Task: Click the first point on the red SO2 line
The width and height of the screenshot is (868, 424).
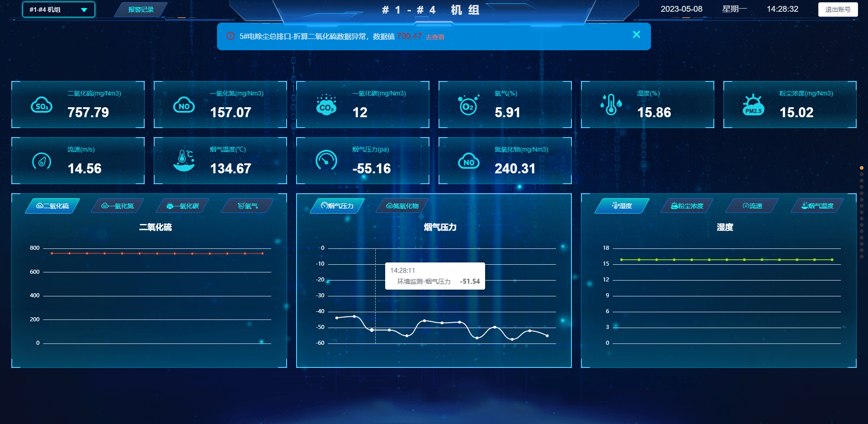Action: click(52, 253)
